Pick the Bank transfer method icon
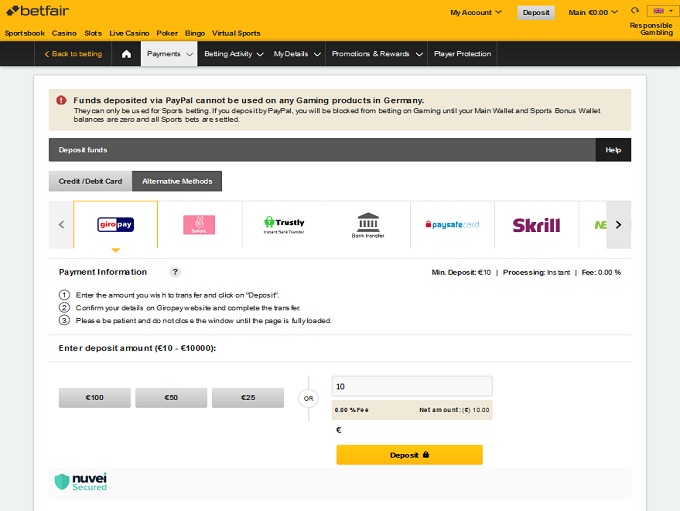680x511 pixels. (367, 225)
